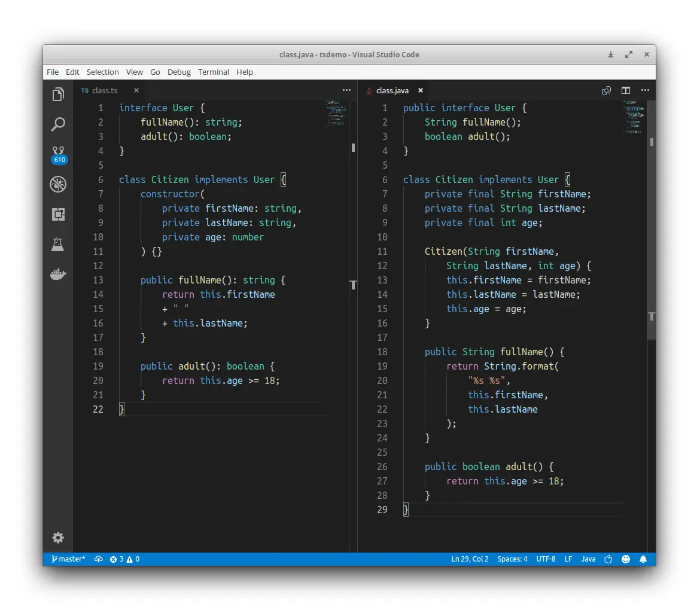Click the cloud sync icon in status bar

tap(98, 559)
